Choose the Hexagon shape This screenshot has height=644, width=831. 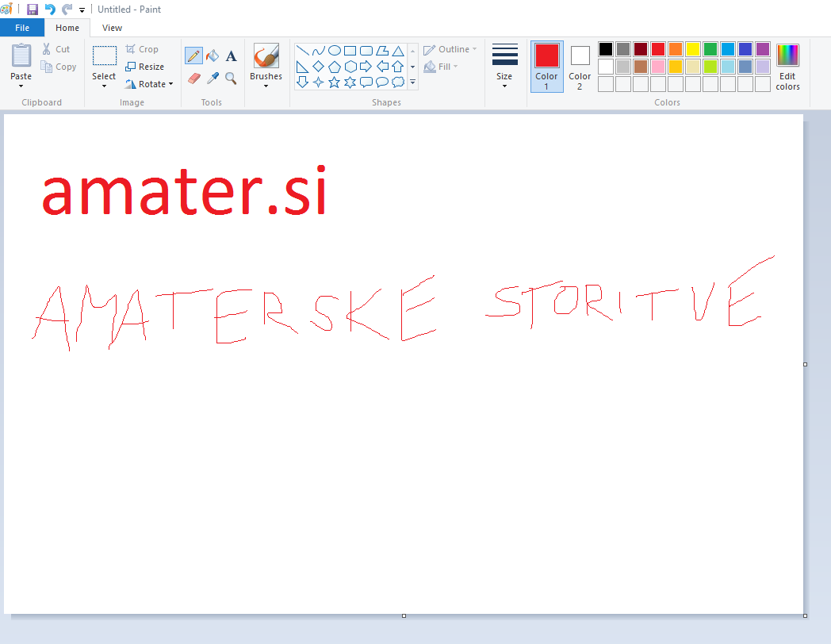coord(350,67)
